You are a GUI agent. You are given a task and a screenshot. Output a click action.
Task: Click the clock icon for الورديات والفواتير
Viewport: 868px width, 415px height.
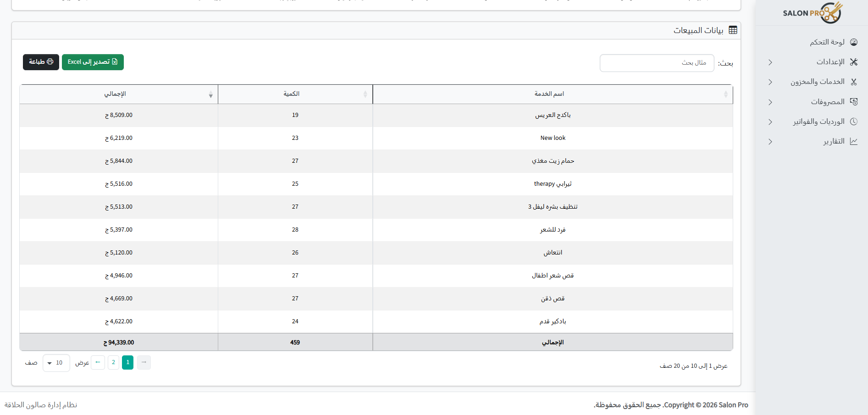[x=854, y=121]
